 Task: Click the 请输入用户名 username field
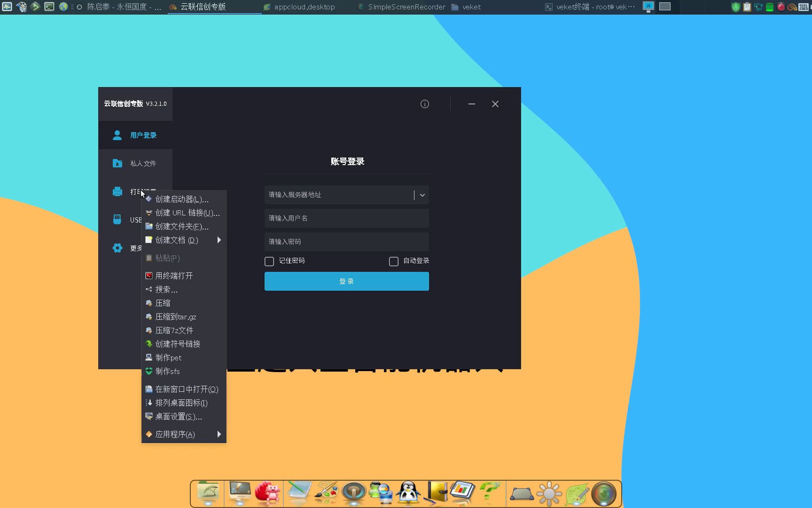(346, 218)
